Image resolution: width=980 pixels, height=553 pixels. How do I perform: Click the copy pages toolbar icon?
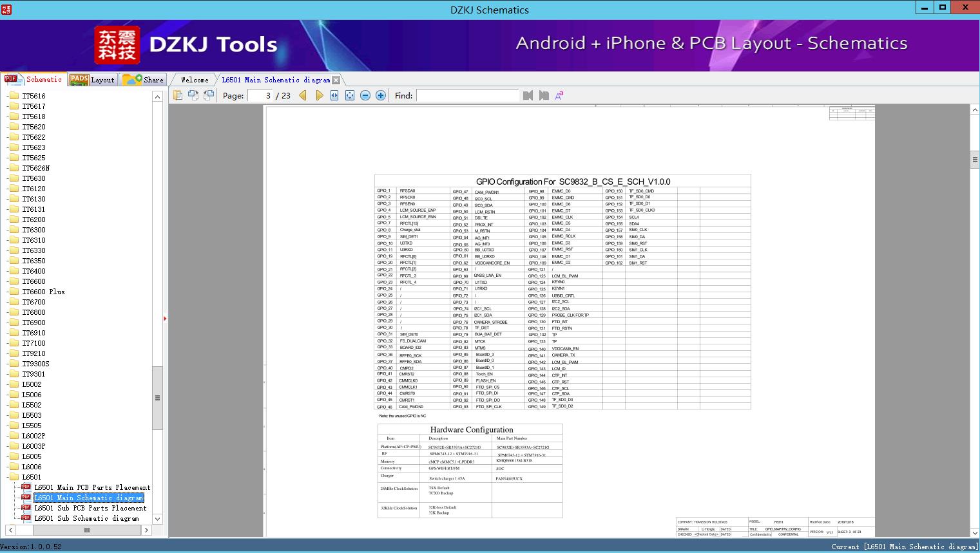click(x=177, y=95)
